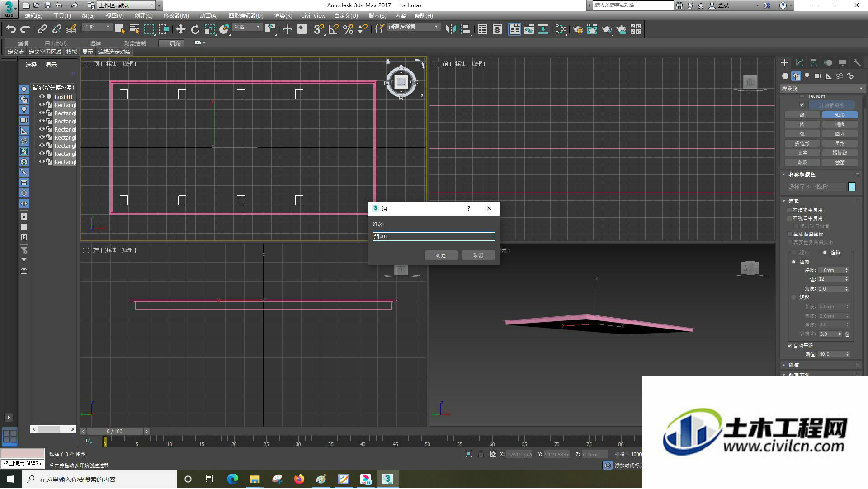Select the 矩形 radio button in 渲染 rollout
Image resolution: width=868 pixels, height=489 pixels.
[794, 297]
